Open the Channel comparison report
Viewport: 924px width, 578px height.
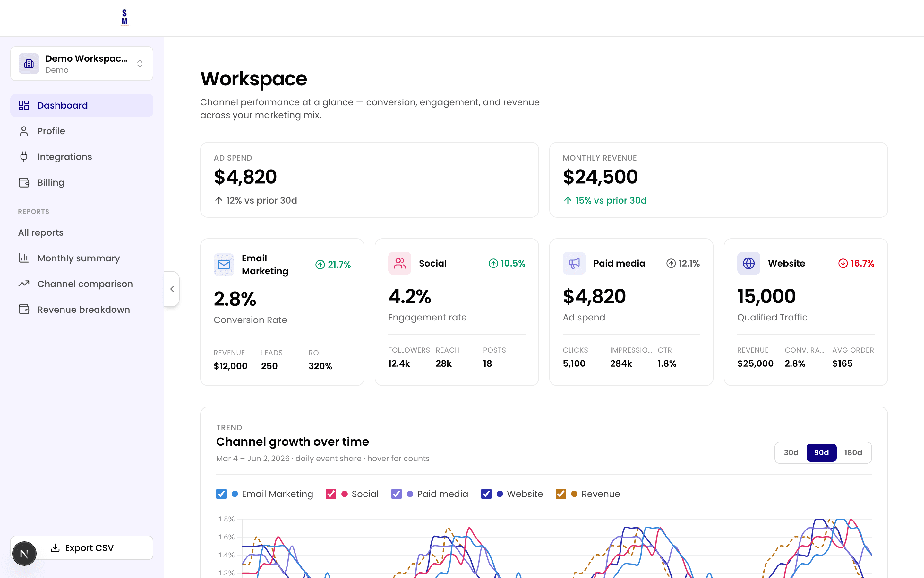82,284
